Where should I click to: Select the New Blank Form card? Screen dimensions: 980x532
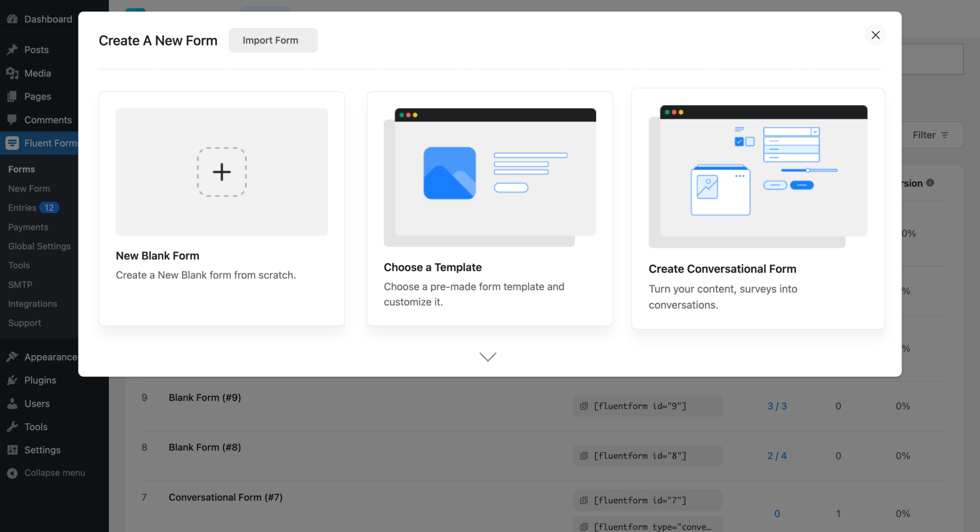(x=221, y=208)
